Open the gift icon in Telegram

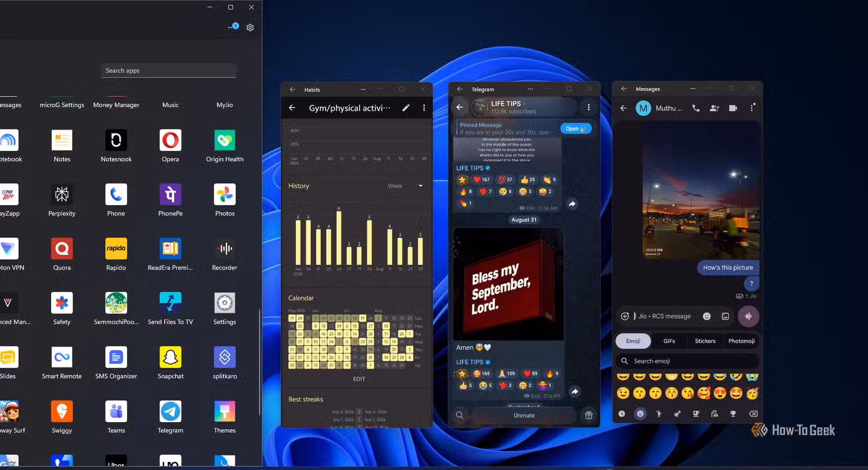pyautogui.click(x=589, y=415)
